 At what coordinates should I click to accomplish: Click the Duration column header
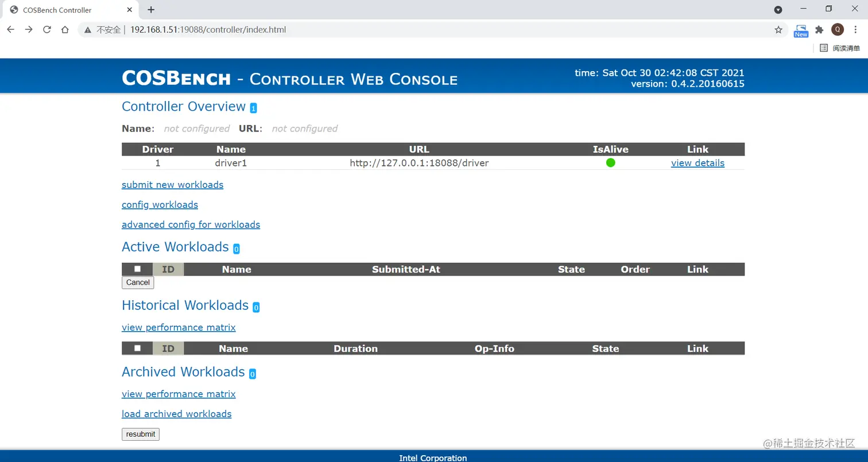355,348
